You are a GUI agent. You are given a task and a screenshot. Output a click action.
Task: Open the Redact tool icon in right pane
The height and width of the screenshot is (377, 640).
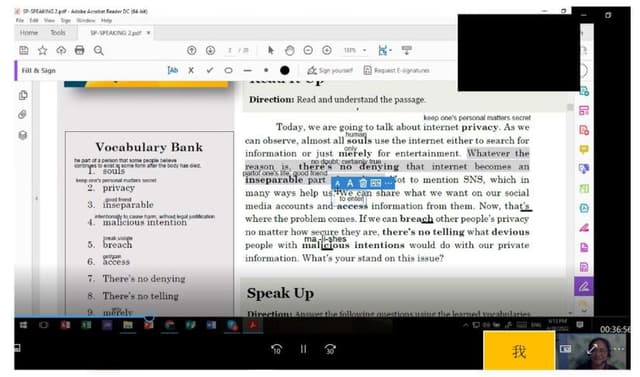tap(584, 228)
